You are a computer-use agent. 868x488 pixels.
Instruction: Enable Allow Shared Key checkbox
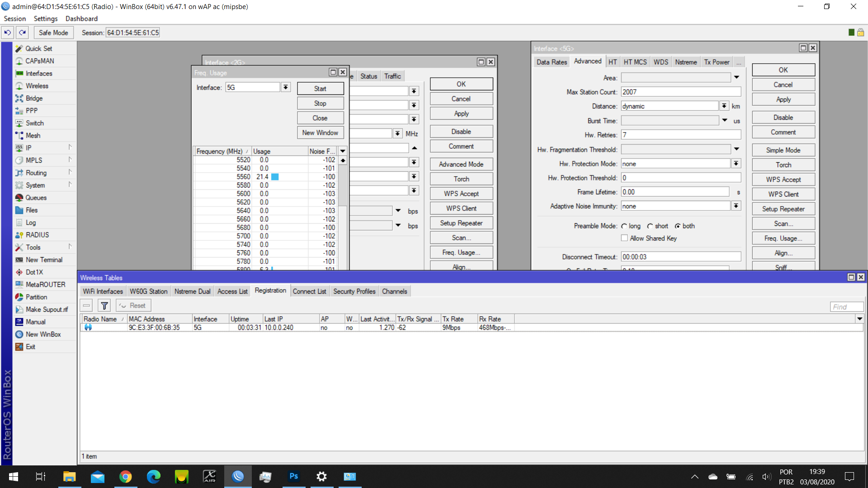pos(624,238)
